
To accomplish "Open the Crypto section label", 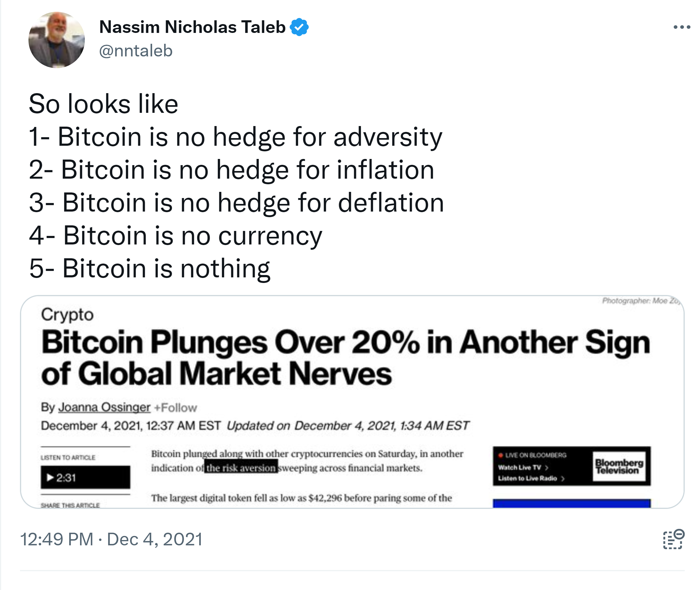I will coord(67,315).
